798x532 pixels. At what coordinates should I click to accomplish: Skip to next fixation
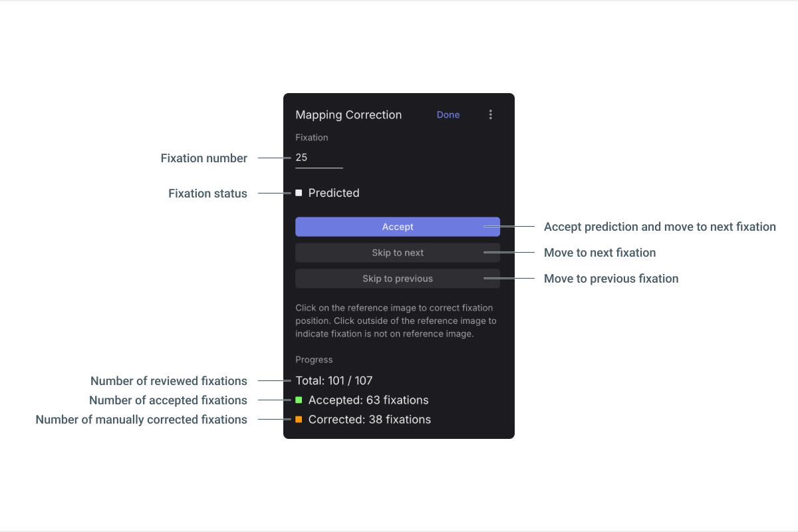(x=398, y=253)
